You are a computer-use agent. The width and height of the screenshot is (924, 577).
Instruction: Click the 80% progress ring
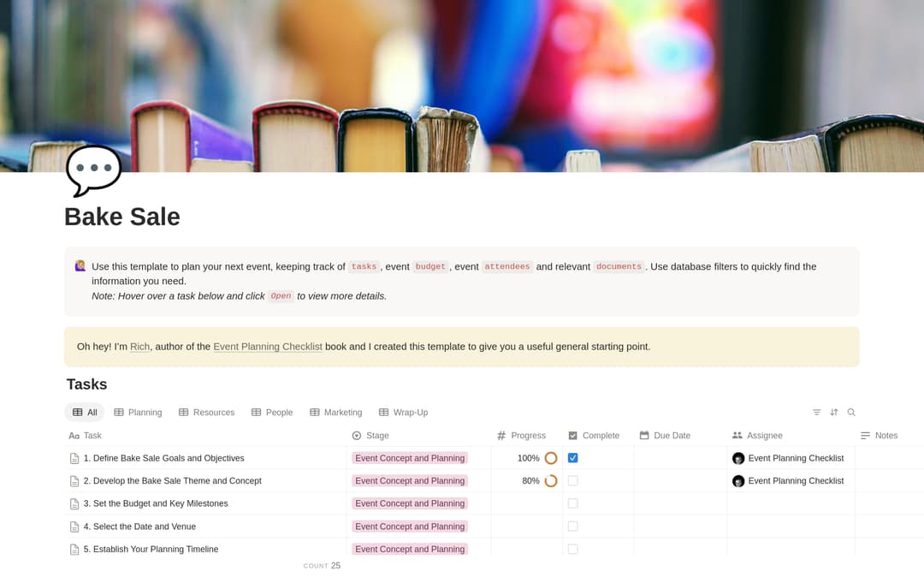(551, 481)
